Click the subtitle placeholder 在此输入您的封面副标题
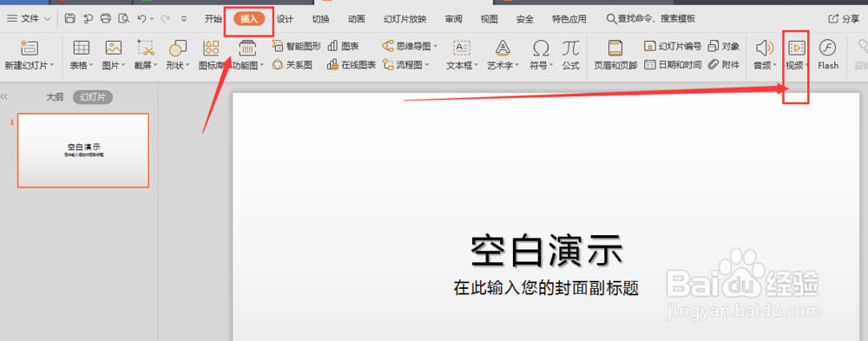 point(546,288)
